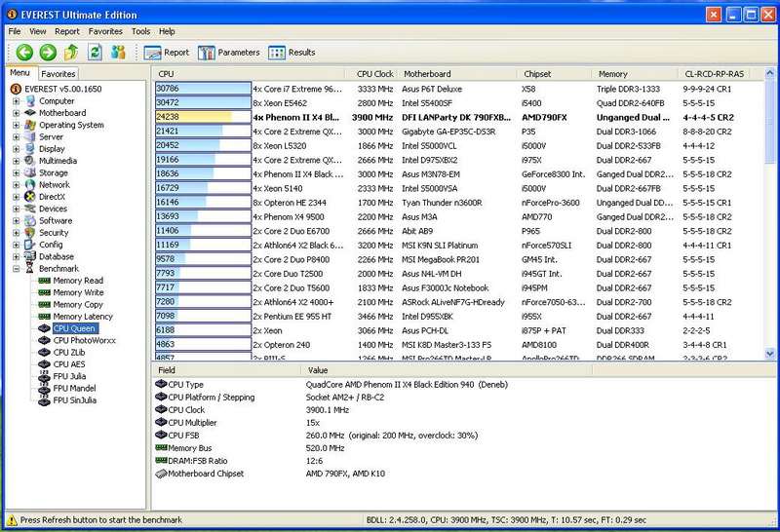The image size is (780, 532).
Task: Go up one level with Up arrow icon
Action: 71,52
